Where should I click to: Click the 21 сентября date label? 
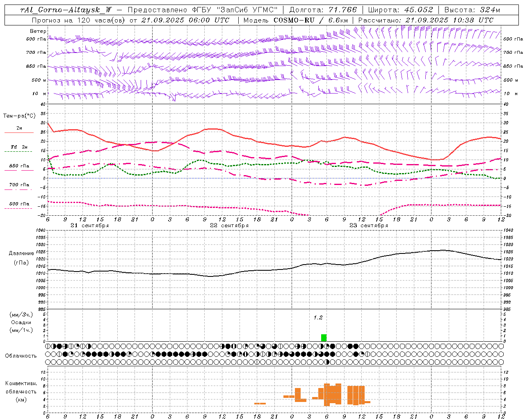click(x=89, y=226)
